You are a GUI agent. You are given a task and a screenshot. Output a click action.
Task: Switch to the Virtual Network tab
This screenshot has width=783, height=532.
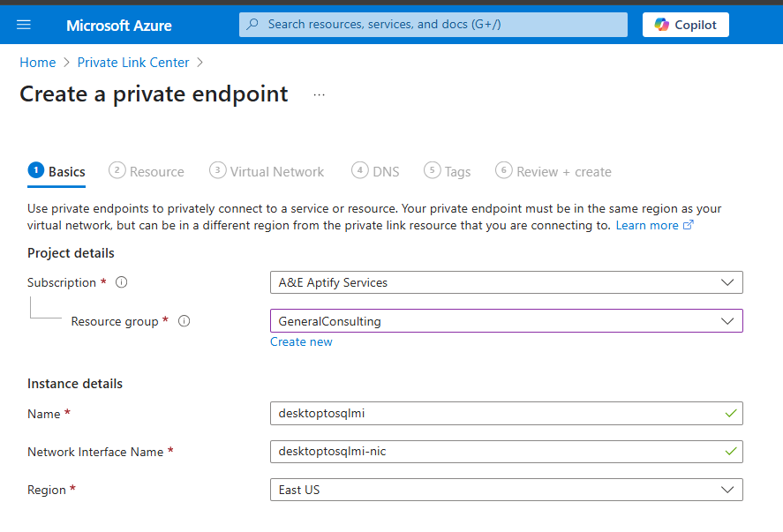(267, 172)
